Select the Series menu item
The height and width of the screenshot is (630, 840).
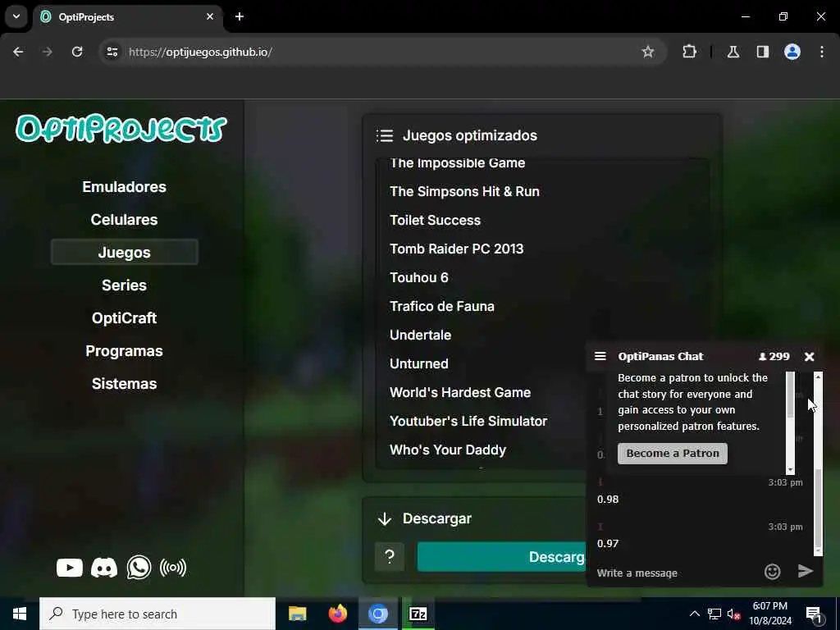[x=125, y=285]
